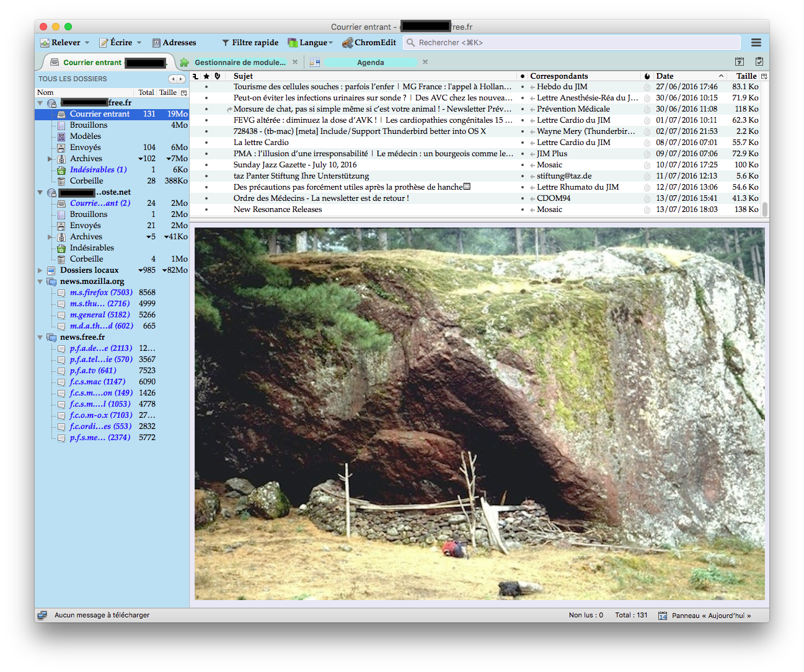Click the online status icon in status bar

(x=42, y=616)
